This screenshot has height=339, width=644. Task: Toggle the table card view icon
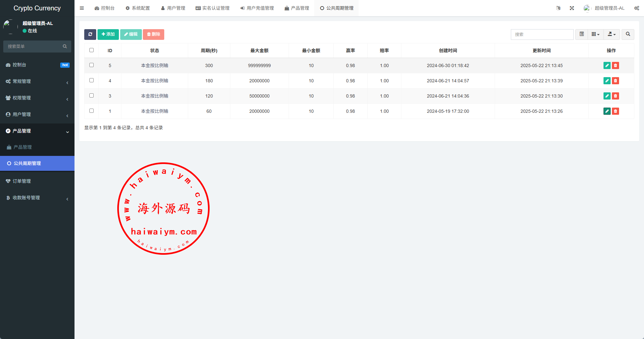581,34
